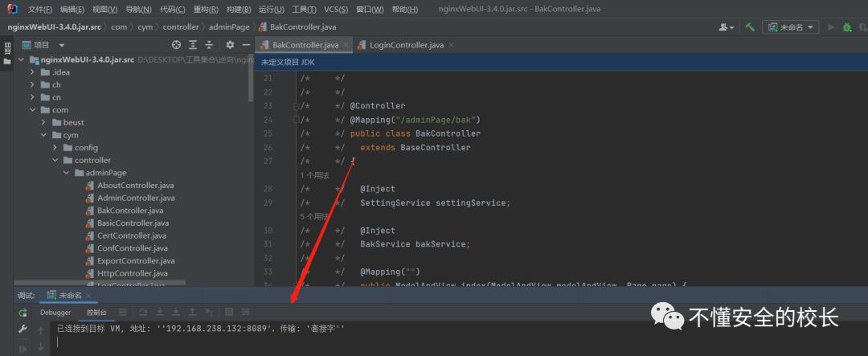
Task: Close the LoginController.java editor tab
Action: tap(451, 45)
